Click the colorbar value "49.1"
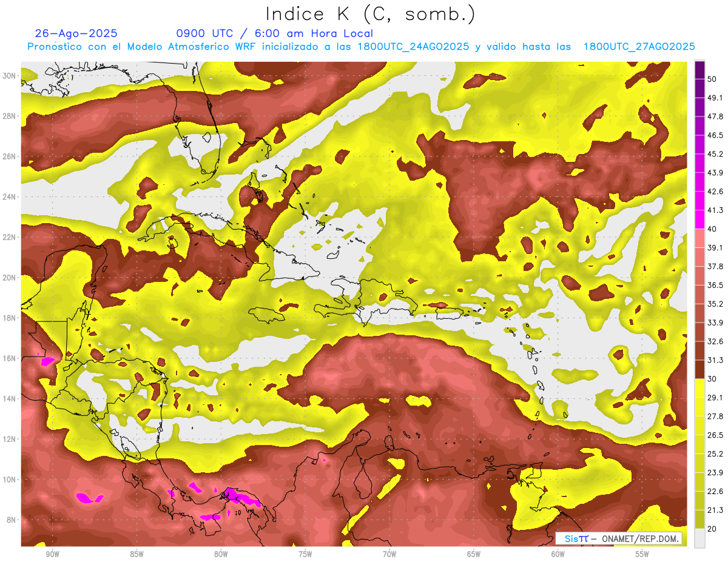This screenshot has width=728, height=562. (715, 98)
